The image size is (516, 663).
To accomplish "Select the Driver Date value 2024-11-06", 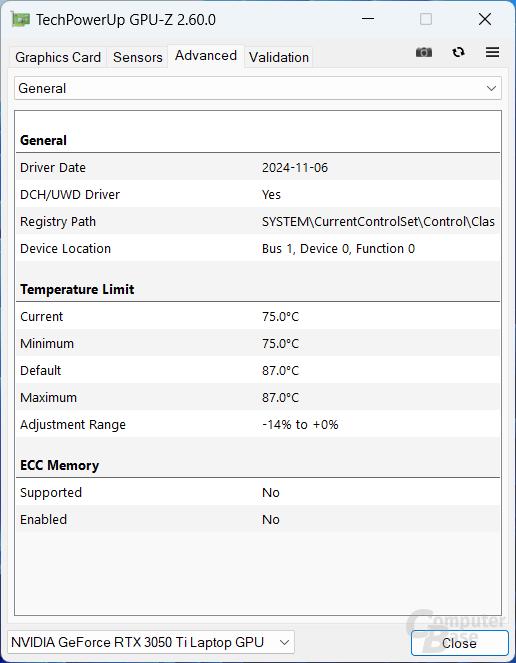I will coord(295,168).
